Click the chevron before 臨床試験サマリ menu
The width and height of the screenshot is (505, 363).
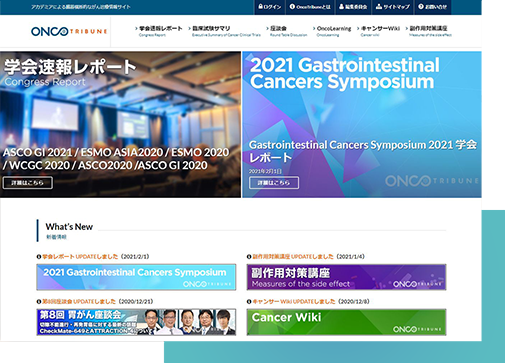coord(190,28)
